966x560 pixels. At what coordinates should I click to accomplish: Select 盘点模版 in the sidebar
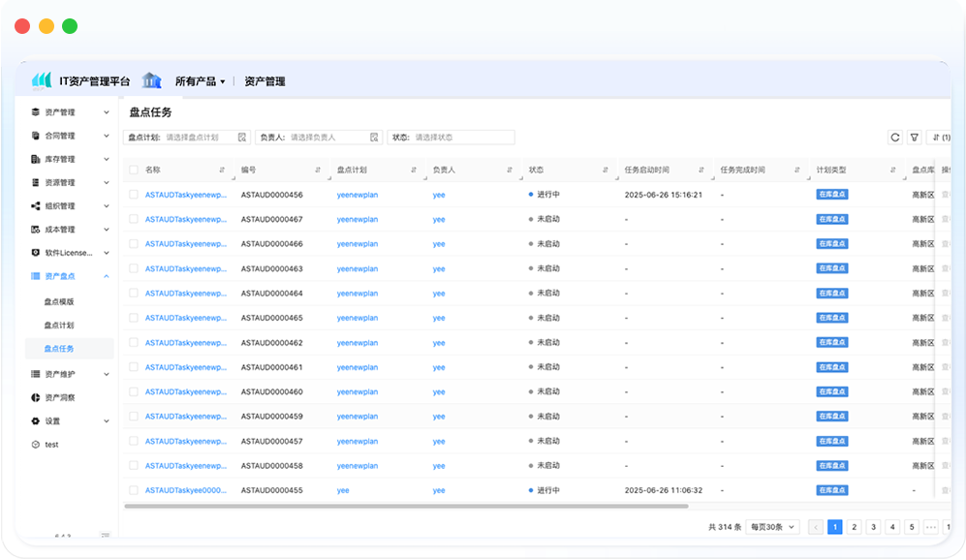(x=59, y=301)
